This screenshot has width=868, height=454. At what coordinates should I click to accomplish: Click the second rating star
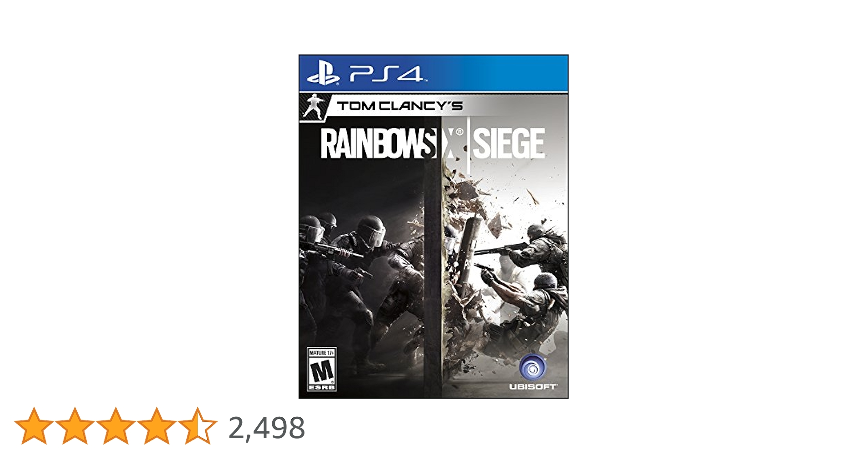[75, 426]
